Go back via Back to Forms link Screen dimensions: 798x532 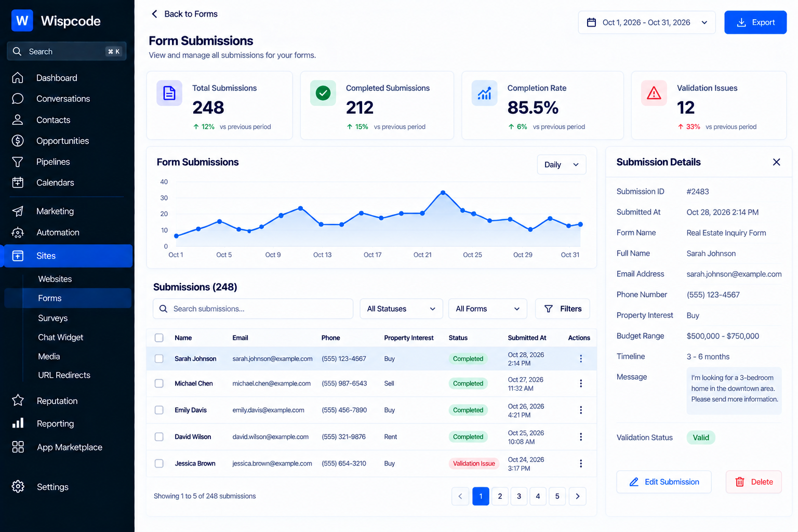tap(184, 14)
